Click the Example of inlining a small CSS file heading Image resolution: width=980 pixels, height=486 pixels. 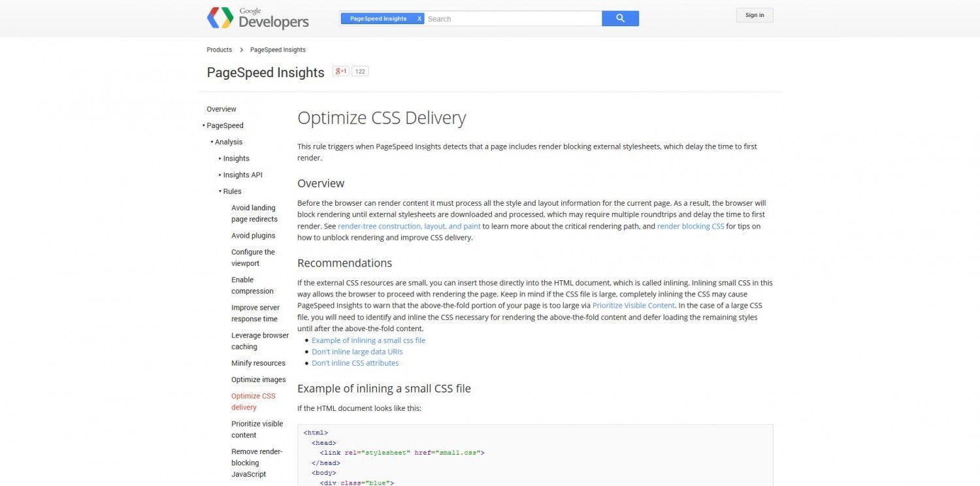384,389
